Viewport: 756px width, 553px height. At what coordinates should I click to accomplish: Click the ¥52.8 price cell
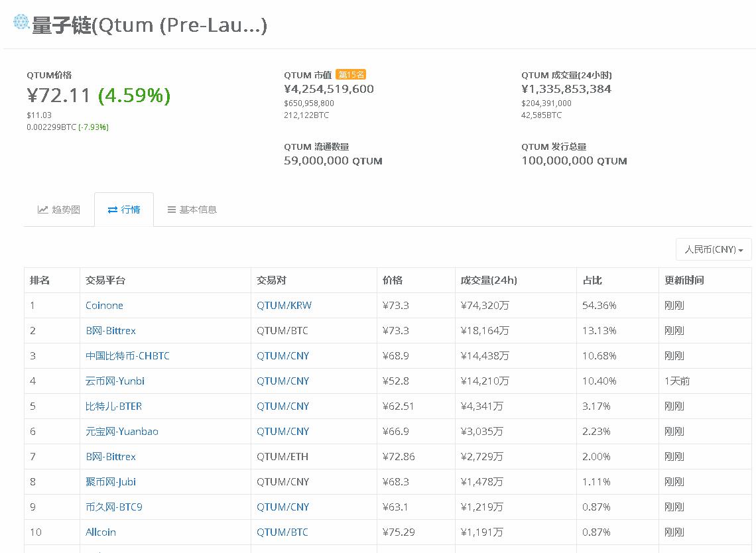coord(395,381)
